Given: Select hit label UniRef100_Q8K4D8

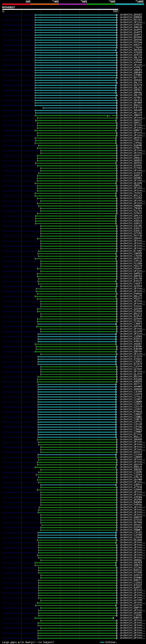Looking at the screenshot, I should pos(131,440).
